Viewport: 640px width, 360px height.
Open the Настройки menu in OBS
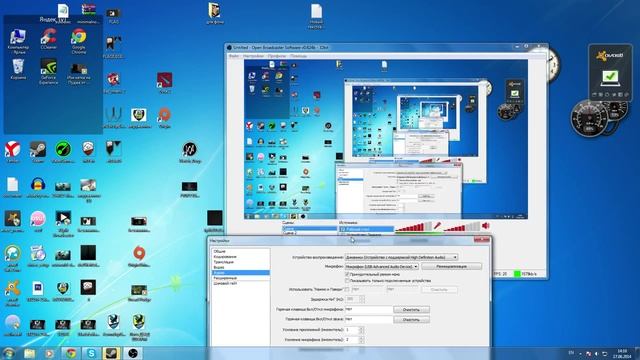click(253, 56)
